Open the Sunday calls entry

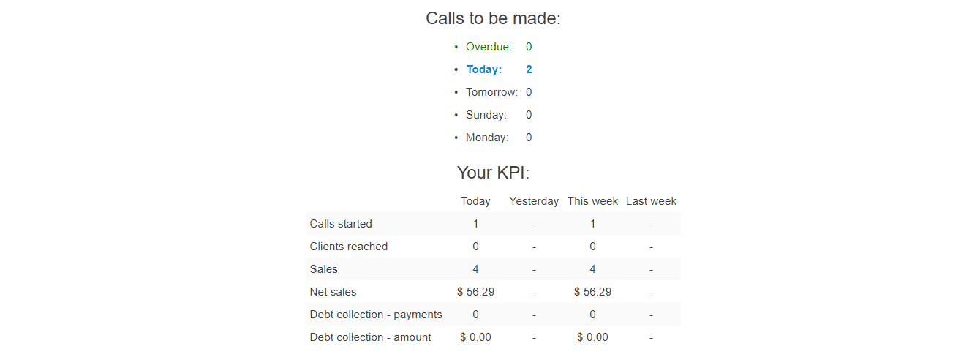click(486, 115)
